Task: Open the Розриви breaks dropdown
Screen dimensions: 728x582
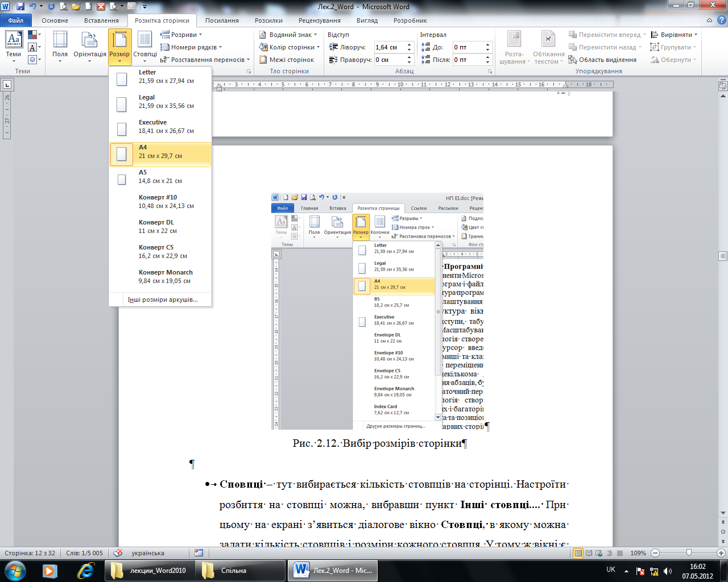Action: pos(181,35)
